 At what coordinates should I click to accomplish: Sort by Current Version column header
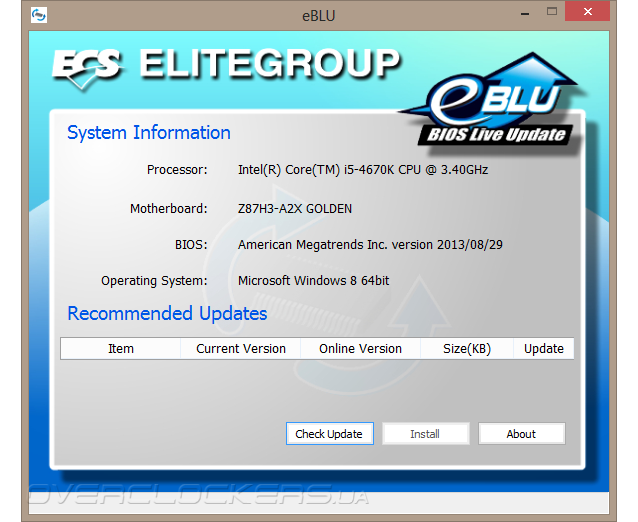240,349
